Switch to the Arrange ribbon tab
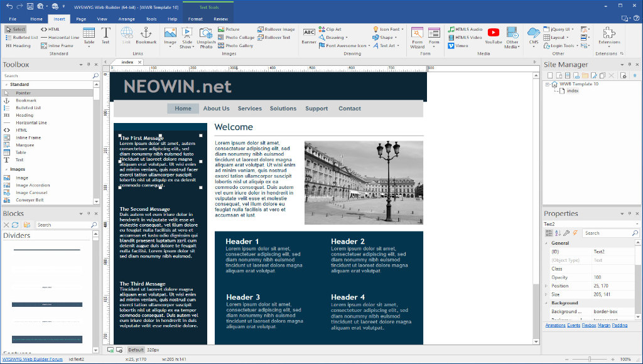 point(127,19)
